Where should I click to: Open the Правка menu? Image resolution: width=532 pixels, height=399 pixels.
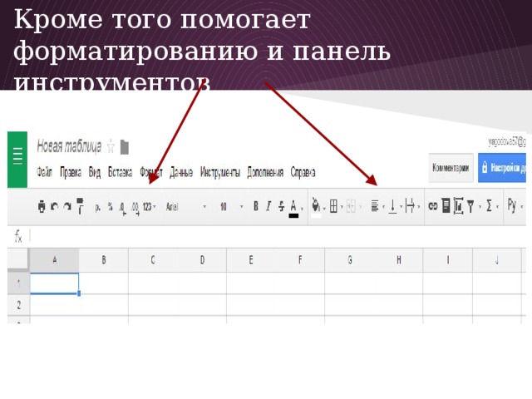tap(71, 173)
